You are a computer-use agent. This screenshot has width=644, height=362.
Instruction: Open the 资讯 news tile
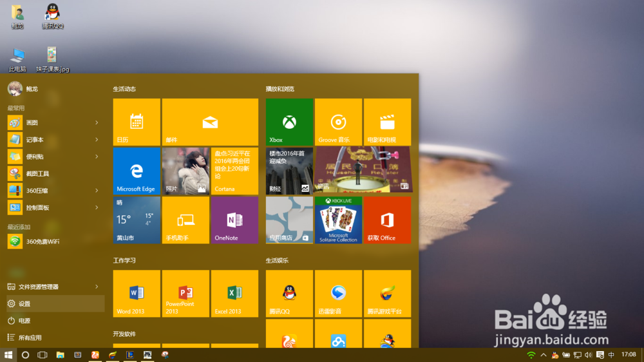click(x=363, y=169)
